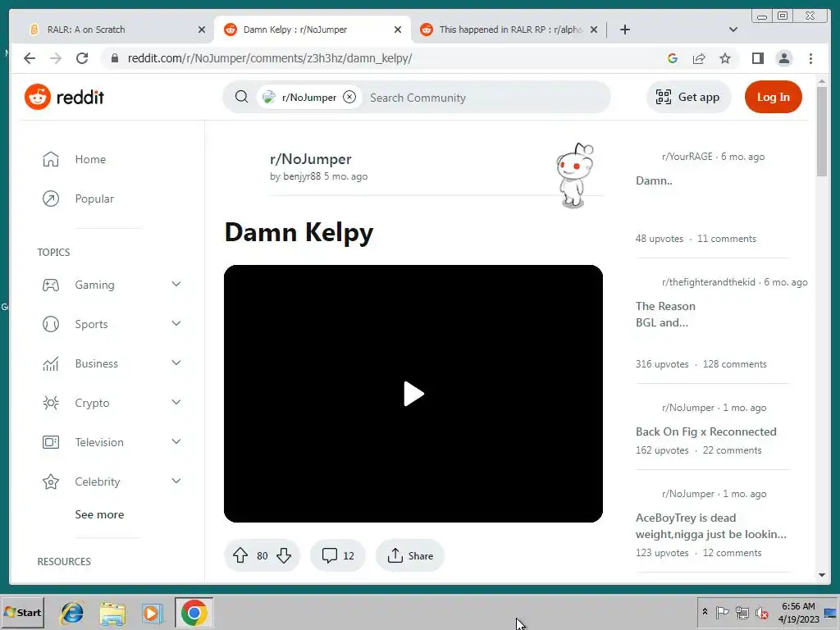
Task: Click scrollbar down arrow
Action: [x=822, y=575]
